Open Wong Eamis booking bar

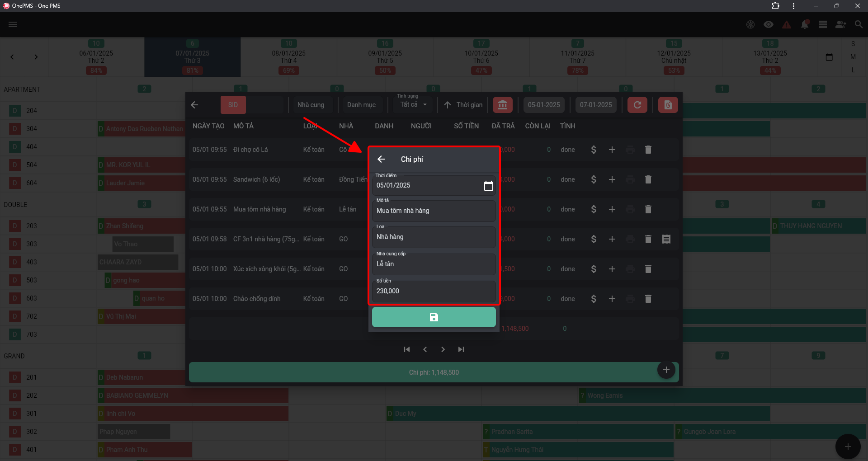click(722, 395)
